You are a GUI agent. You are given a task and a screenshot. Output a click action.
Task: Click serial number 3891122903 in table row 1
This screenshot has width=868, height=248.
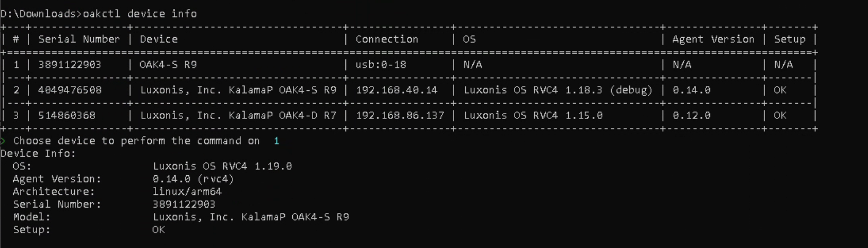(x=70, y=64)
